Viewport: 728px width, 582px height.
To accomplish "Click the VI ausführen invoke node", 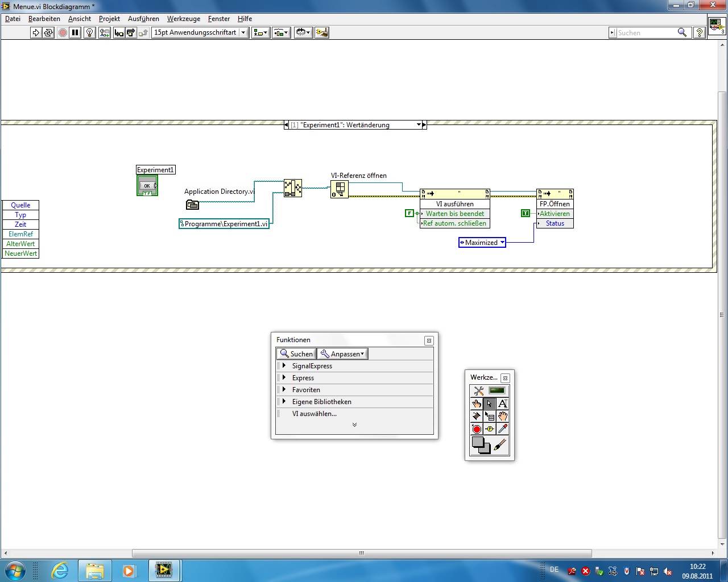I will pyautogui.click(x=455, y=204).
